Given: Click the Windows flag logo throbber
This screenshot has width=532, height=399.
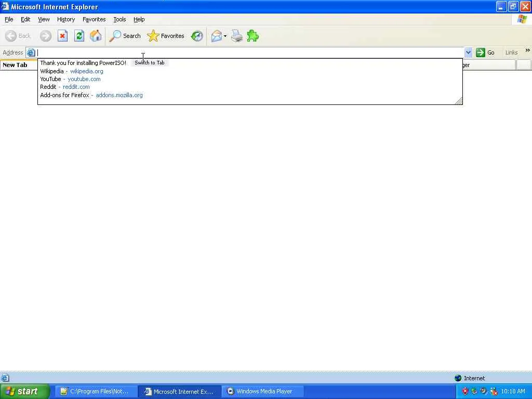Looking at the screenshot, I should click(522, 19).
